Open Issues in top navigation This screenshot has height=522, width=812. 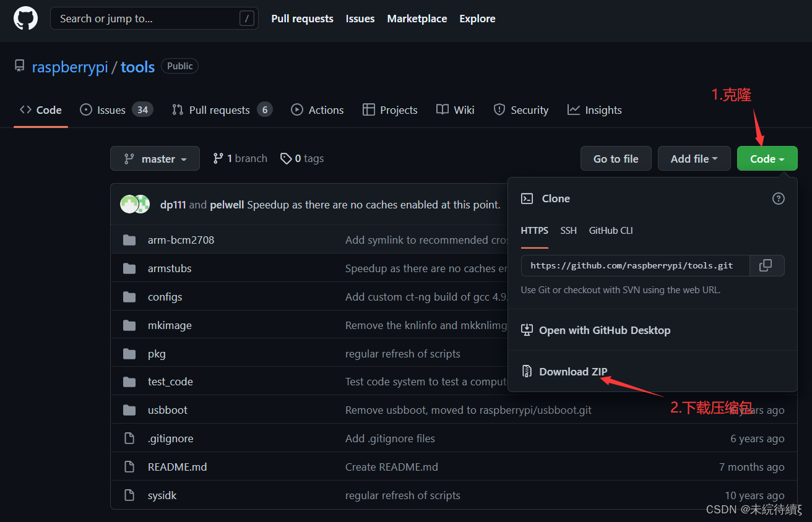pos(360,19)
